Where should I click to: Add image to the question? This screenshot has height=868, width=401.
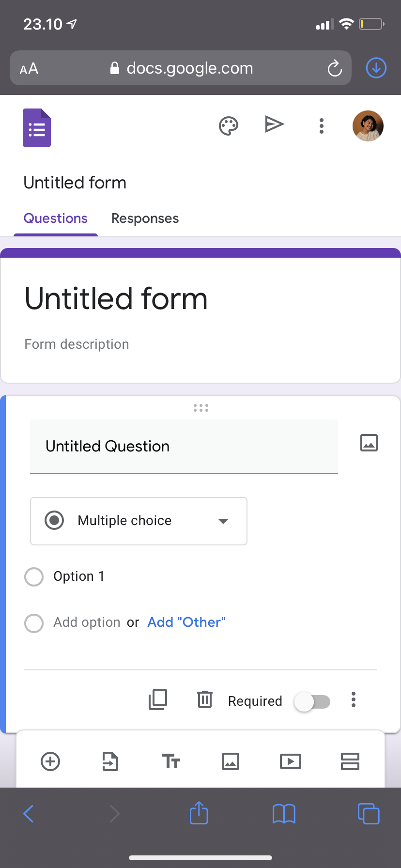pos(369,443)
